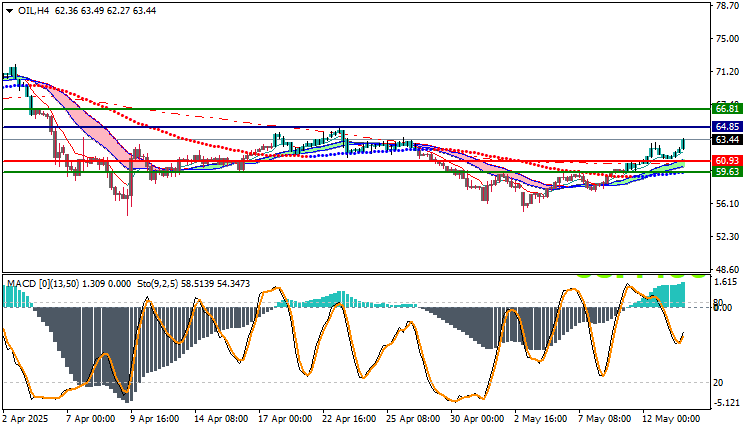The image size is (750, 430).
Task: Click the 2 May 16:00 time label
Action: 541,419
